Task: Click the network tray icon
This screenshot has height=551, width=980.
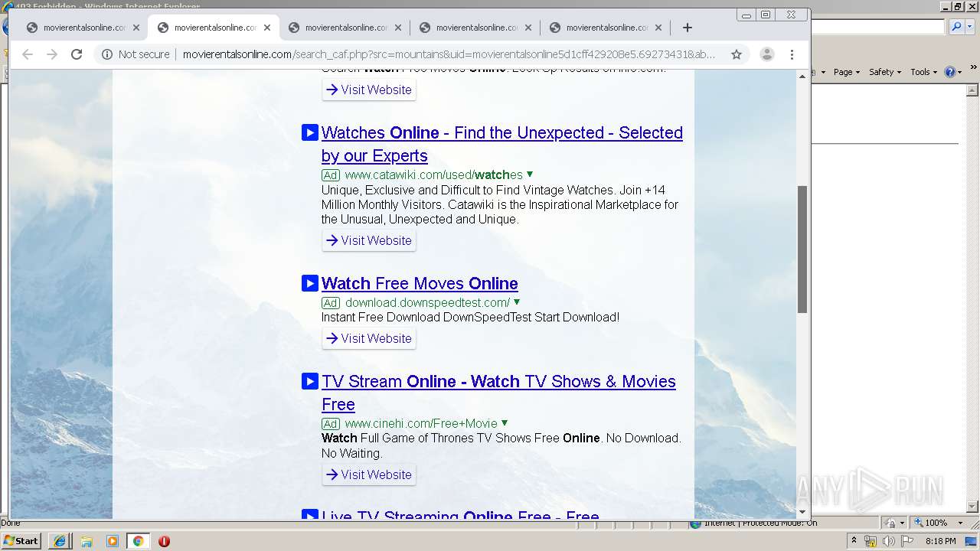Action: [x=871, y=541]
